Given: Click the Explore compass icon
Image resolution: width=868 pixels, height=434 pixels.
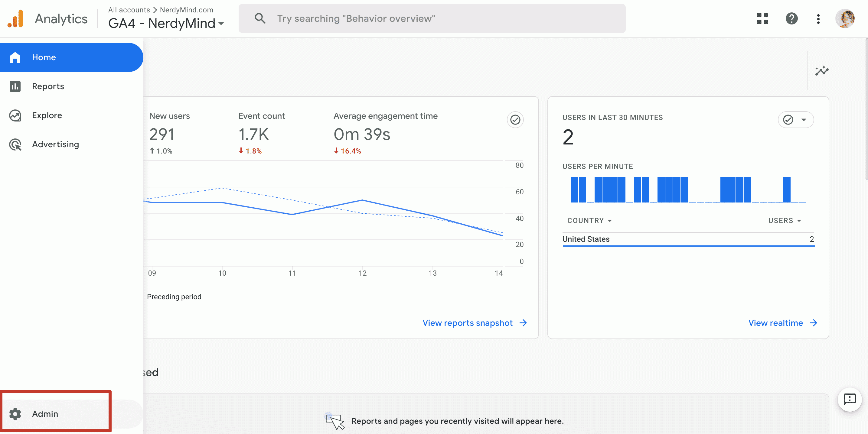Looking at the screenshot, I should click(15, 115).
